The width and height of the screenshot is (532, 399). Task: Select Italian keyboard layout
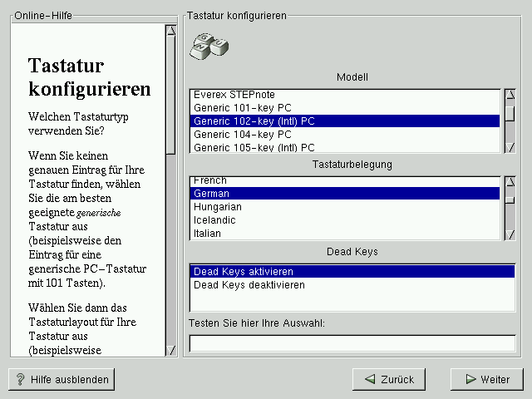tap(207, 234)
